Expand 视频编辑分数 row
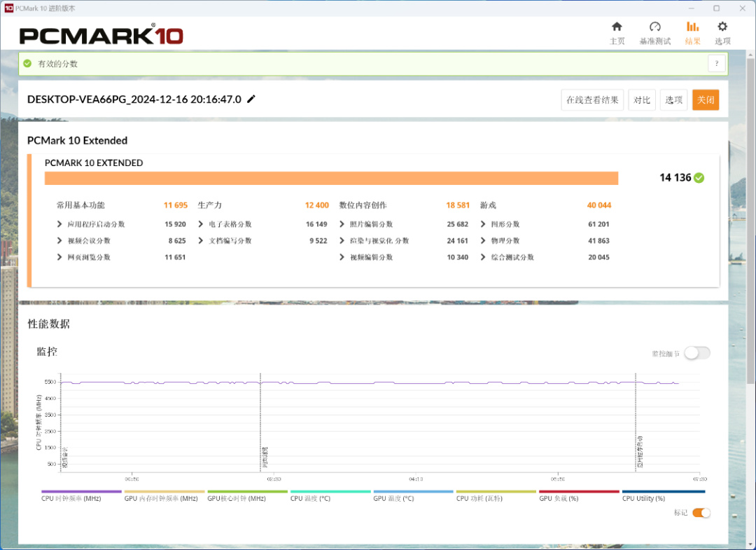Screen dimensions: 756x550 (342, 257)
